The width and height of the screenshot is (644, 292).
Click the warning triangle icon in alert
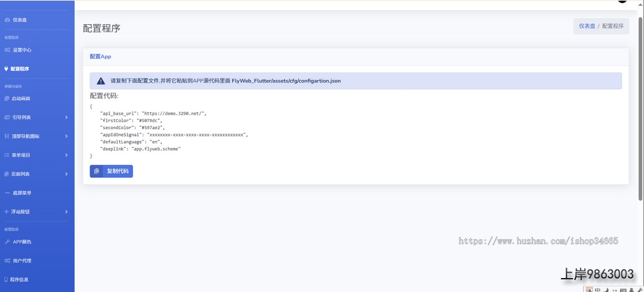point(101,81)
